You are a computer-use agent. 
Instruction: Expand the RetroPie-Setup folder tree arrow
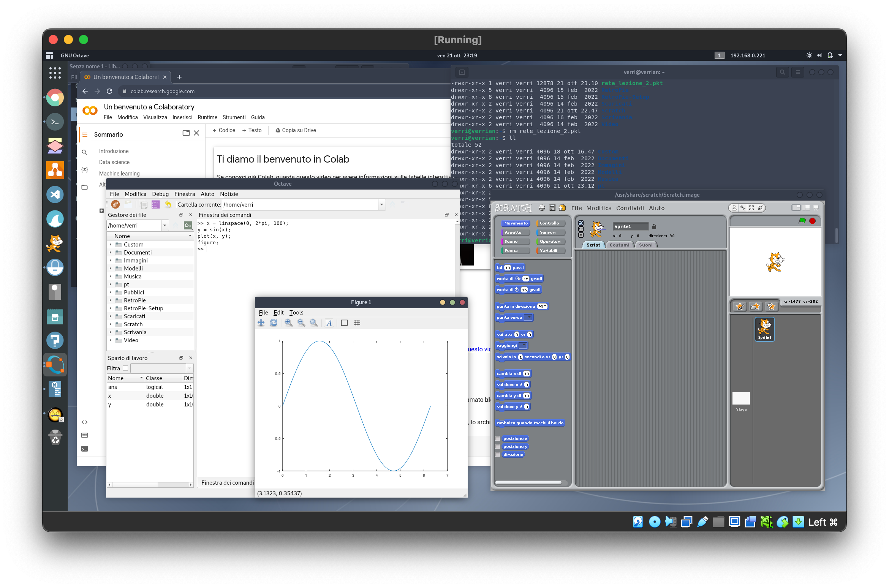(111, 308)
